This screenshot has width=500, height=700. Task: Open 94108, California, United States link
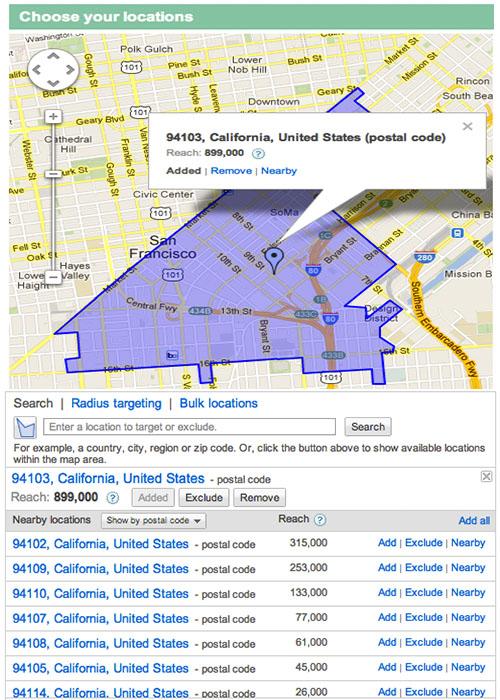[100, 644]
